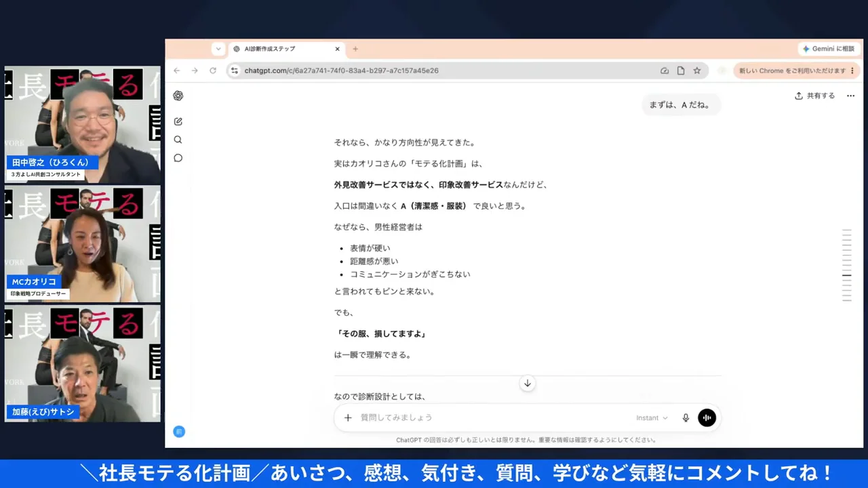868x488 pixels.
Task: Click the Gemini に相談 button
Action: click(x=829, y=49)
